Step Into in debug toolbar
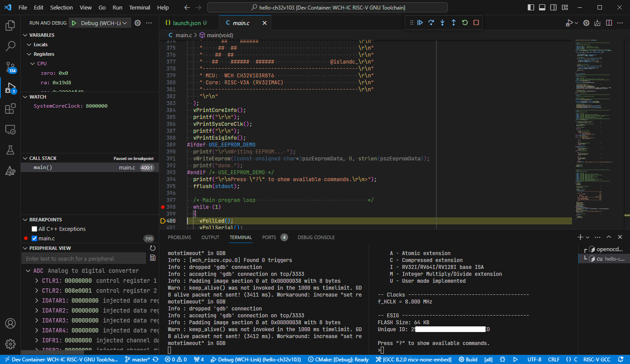 [442, 22]
